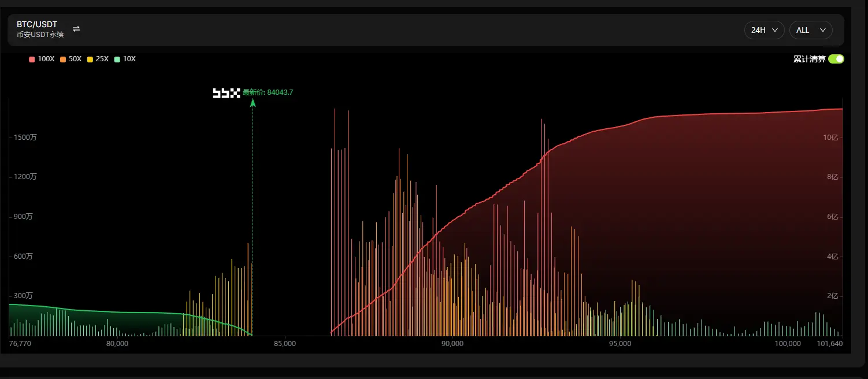This screenshot has height=379, width=868.
Task: Click the 2亿 right axis label
Action: pos(833,296)
